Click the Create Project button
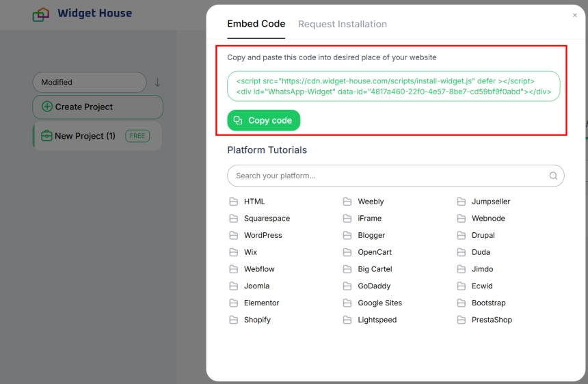Viewport: 588px width, 384px height. tap(98, 107)
